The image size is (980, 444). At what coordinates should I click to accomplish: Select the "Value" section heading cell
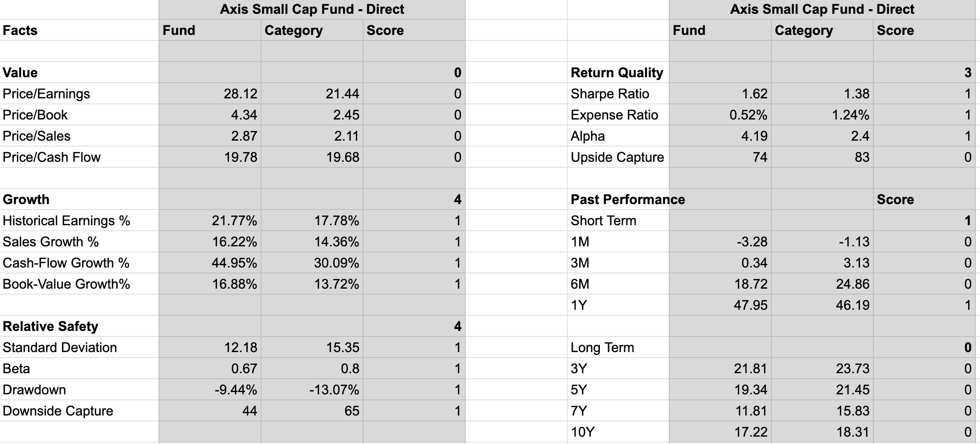(x=20, y=73)
